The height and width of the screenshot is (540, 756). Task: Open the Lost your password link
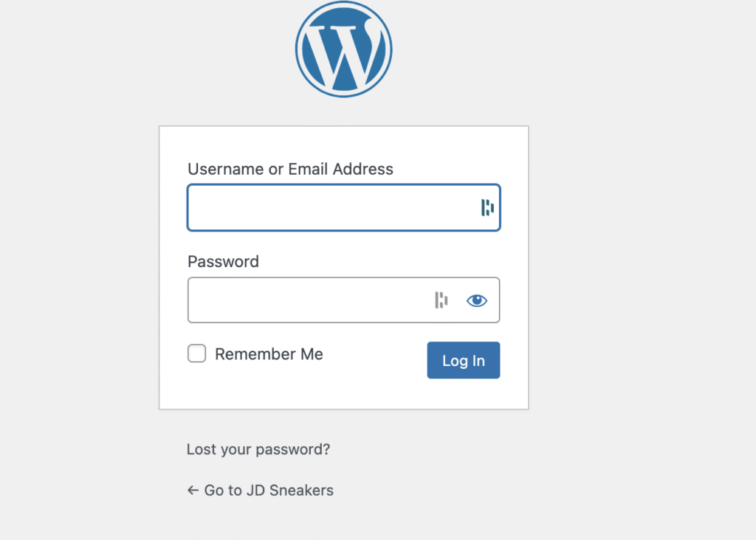258,449
